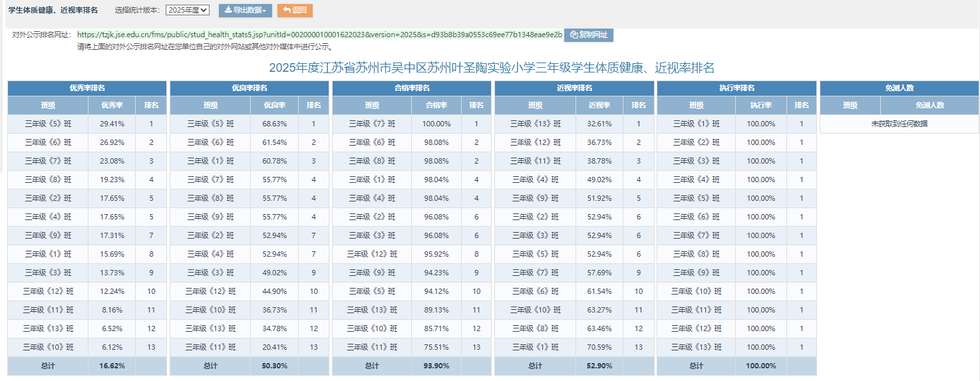Screen dimensions: 980x381
Task: Click the orange 返回 back button
Action: [x=295, y=11]
